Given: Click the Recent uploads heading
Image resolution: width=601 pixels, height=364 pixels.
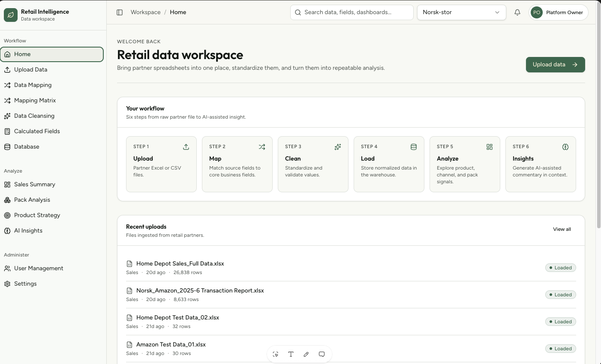Looking at the screenshot, I should 146,227.
